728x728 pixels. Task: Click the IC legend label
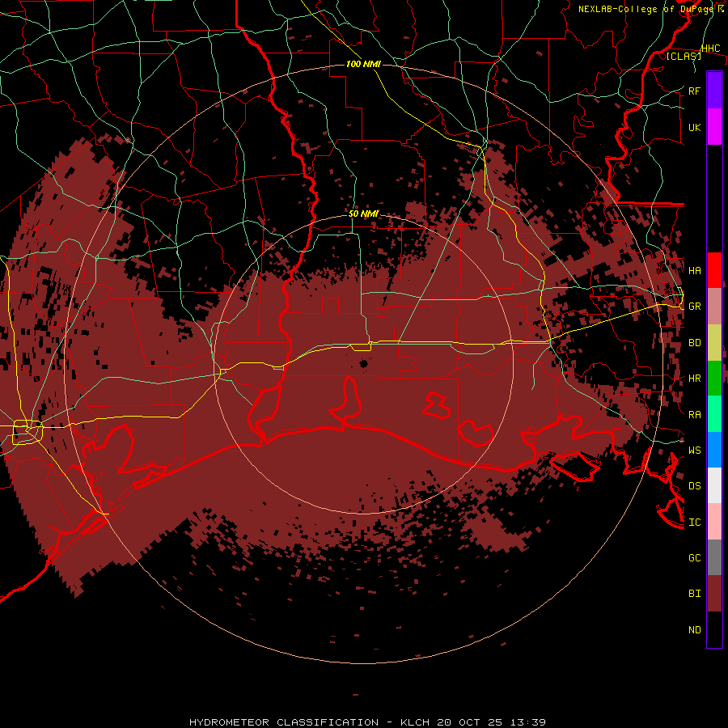694,523
